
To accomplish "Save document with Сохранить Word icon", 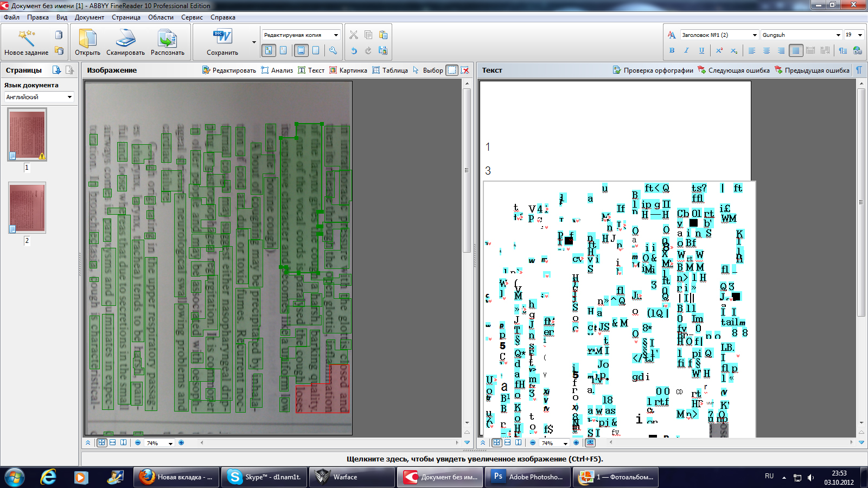I will pyautogui.click(x=222, y=38).
